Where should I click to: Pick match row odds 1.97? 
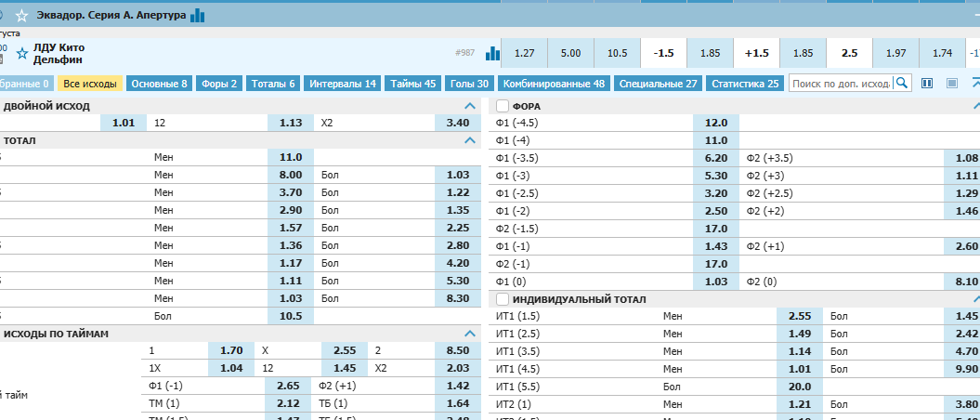coord(896,53)
